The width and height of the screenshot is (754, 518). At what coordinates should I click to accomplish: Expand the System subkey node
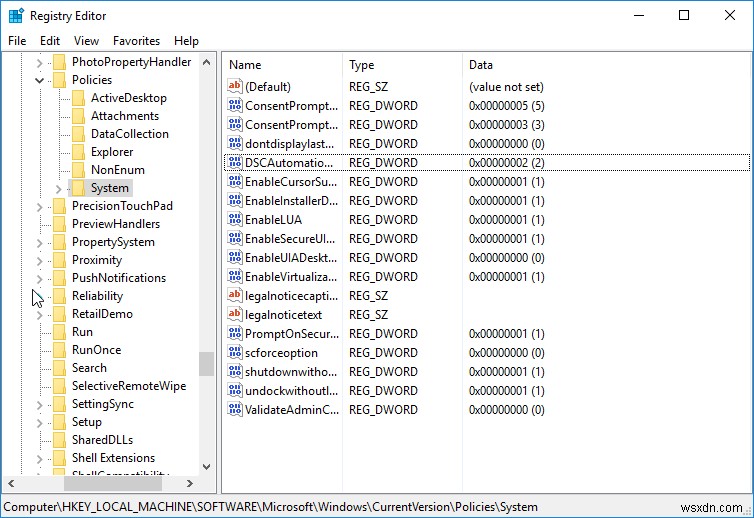click(x=59, y=189)
